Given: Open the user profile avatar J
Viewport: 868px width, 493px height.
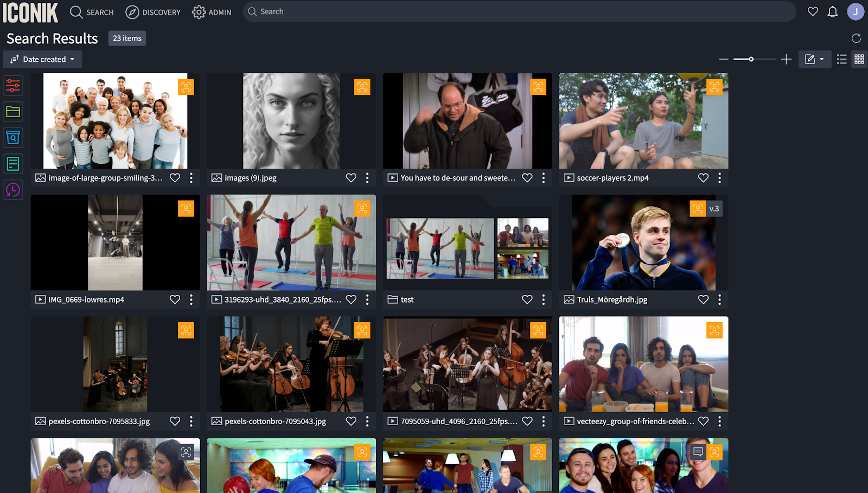Looking at the screenshot, I should point(856,12).
